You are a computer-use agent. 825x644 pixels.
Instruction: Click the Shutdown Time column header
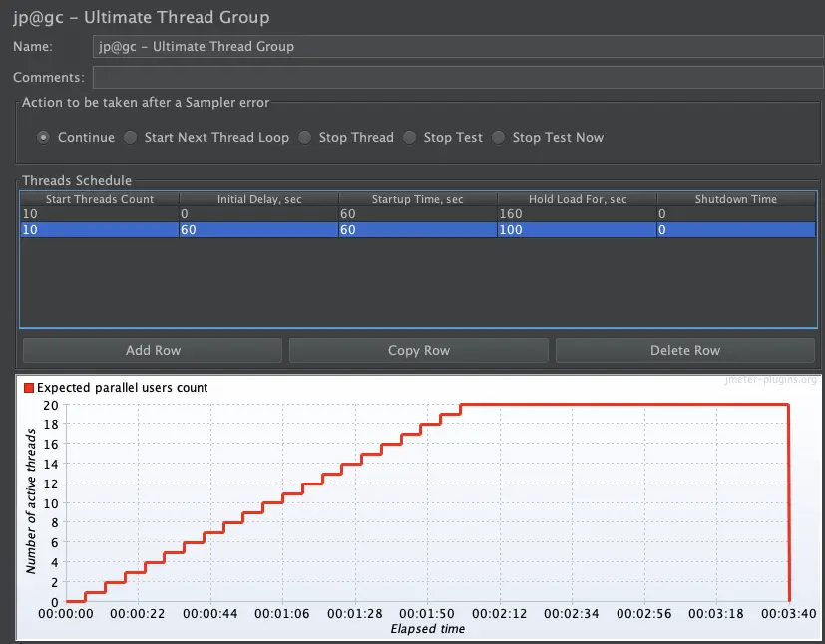click(x=736, y=199)
